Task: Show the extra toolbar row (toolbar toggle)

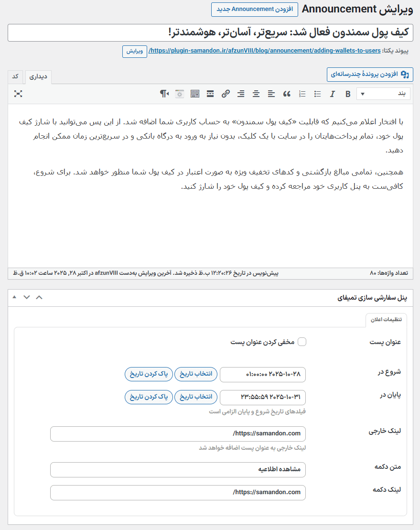Action: coord(195,94)
